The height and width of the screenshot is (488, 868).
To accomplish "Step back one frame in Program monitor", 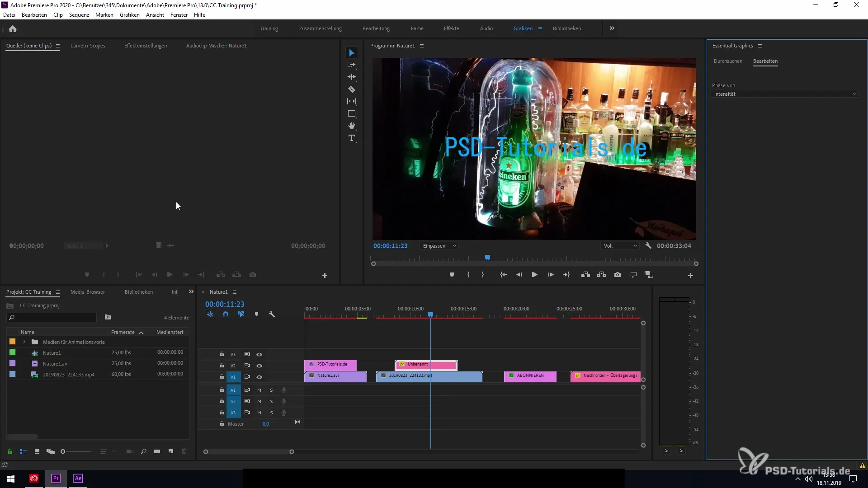I will [x=519, y=275].
